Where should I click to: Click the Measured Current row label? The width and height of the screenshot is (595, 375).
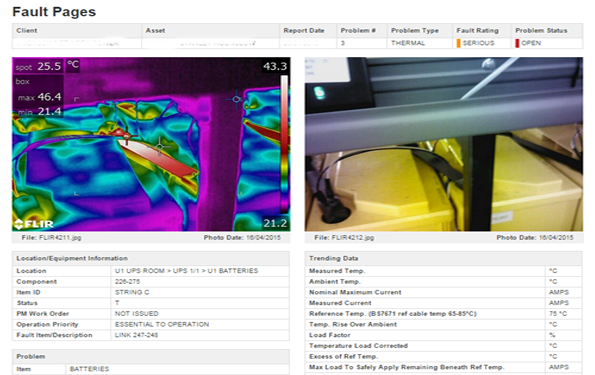click(340, 303)
